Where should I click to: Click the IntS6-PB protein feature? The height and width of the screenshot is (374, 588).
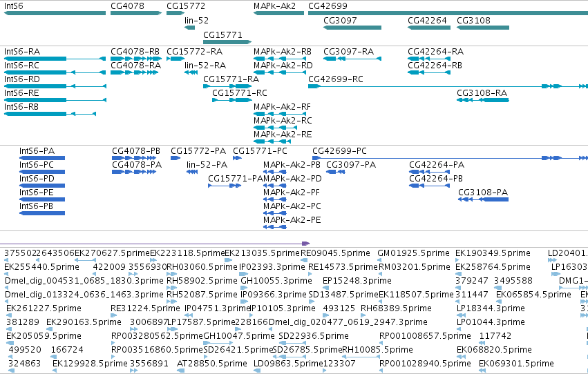click(42, 213)
